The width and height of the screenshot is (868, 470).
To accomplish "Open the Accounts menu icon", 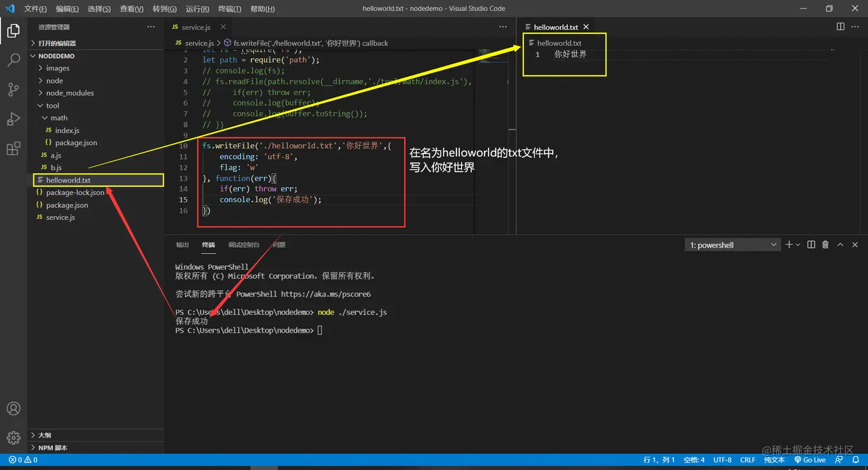I will pyautogui.click(x=13, y=409).
